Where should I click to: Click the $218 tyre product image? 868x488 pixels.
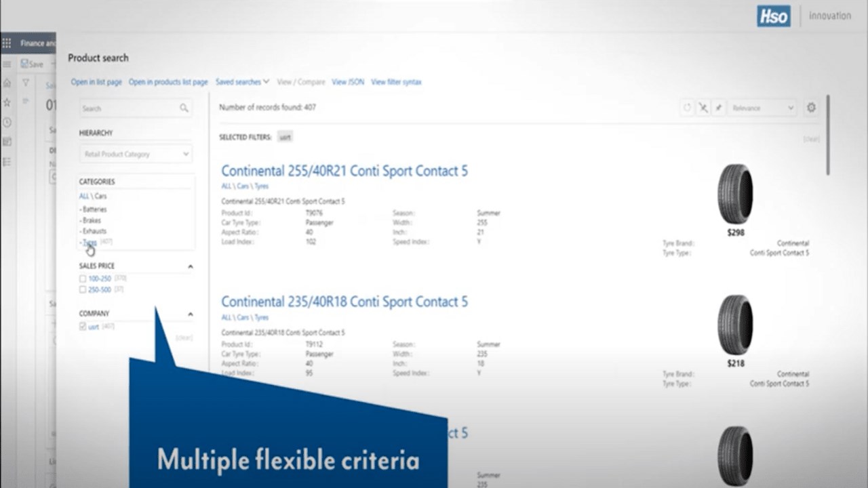[735, 325]
